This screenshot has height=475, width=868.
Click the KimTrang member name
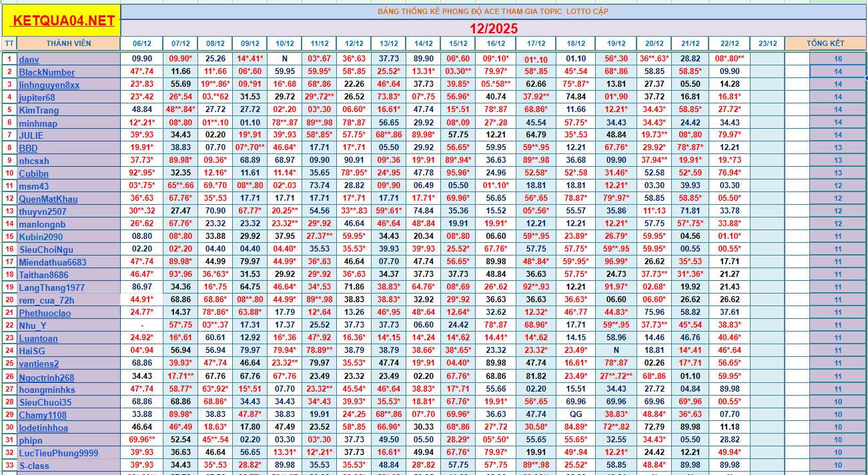tap(39, 110)
